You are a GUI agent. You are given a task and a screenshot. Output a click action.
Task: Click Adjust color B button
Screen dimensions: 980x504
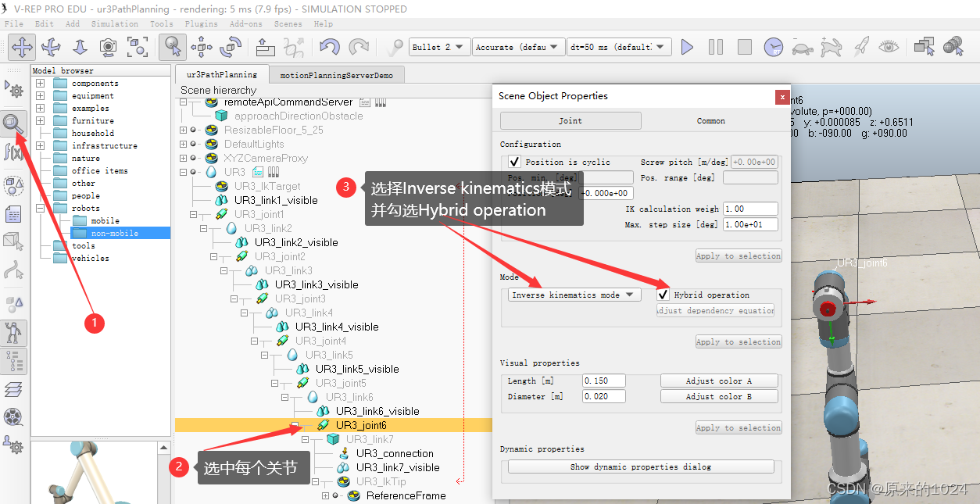pos(719,396)
